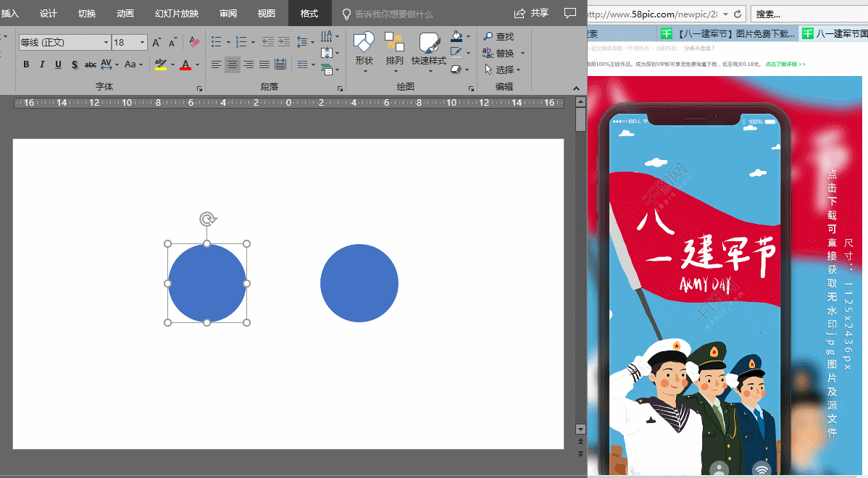Open the 快速样式 quick styles gallery
Screen dimensions: 868x478
(429, 53)
